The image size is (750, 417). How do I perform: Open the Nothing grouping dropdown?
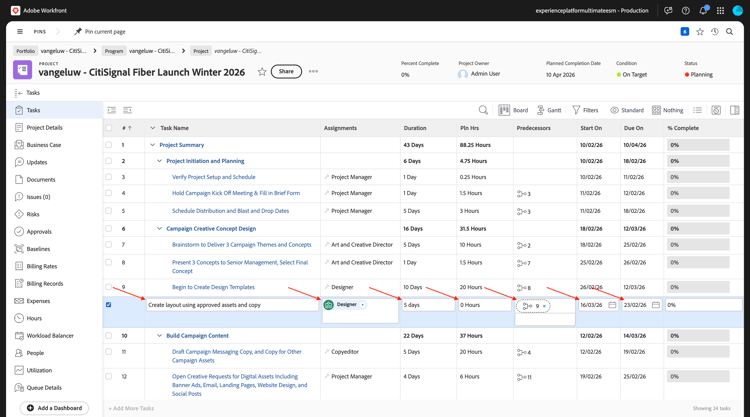click(x=666, y=110)
